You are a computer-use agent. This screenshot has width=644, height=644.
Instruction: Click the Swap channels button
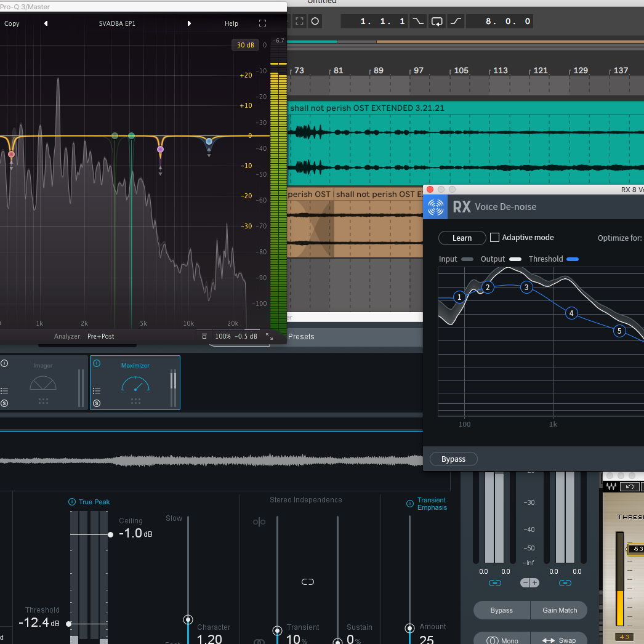pyautogui.click(x=560, y=640)
